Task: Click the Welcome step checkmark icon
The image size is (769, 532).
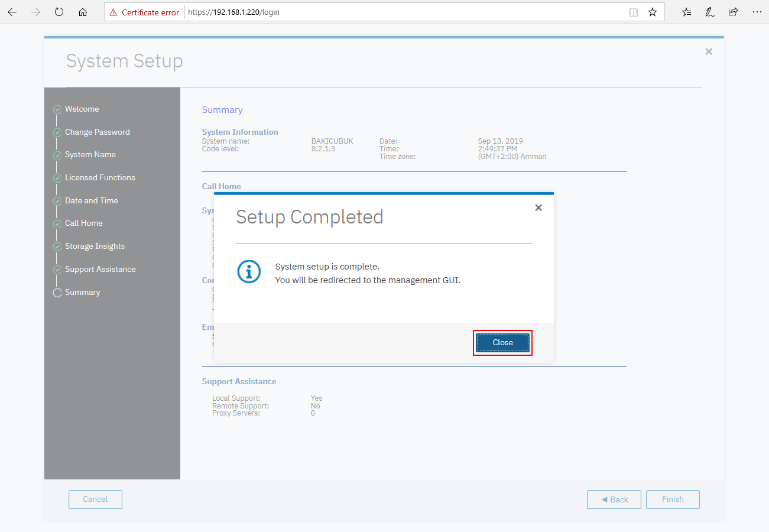Action: point(57,109)
